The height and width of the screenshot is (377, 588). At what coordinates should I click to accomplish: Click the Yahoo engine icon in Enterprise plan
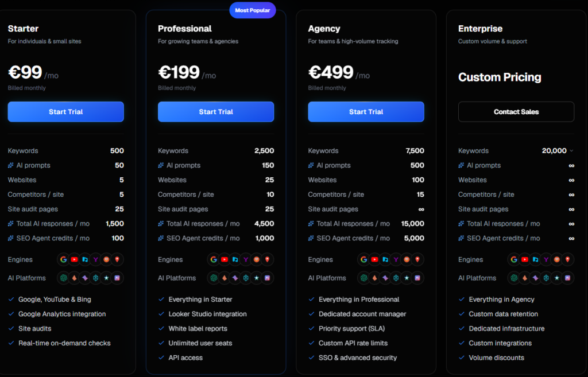click(x=546, y=259)
